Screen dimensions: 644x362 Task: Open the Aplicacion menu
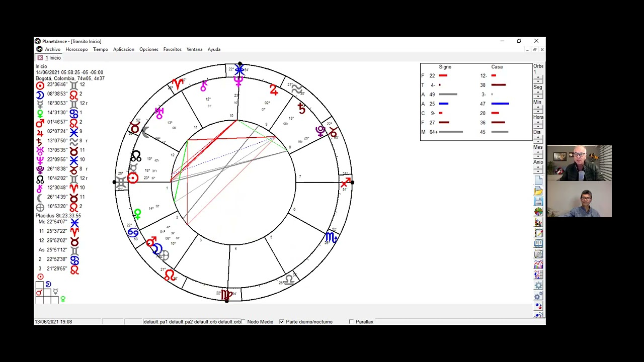(124, 49)
